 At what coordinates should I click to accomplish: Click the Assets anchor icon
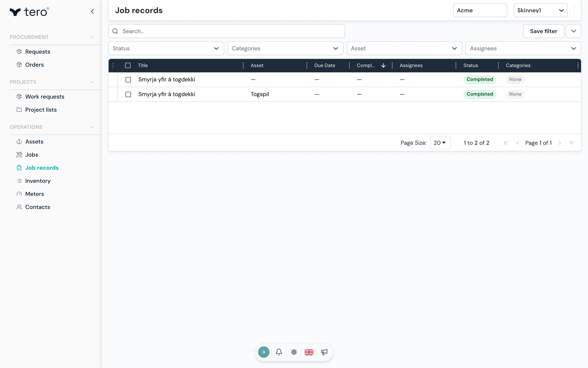pyautogui.click(x=19, y=142)
